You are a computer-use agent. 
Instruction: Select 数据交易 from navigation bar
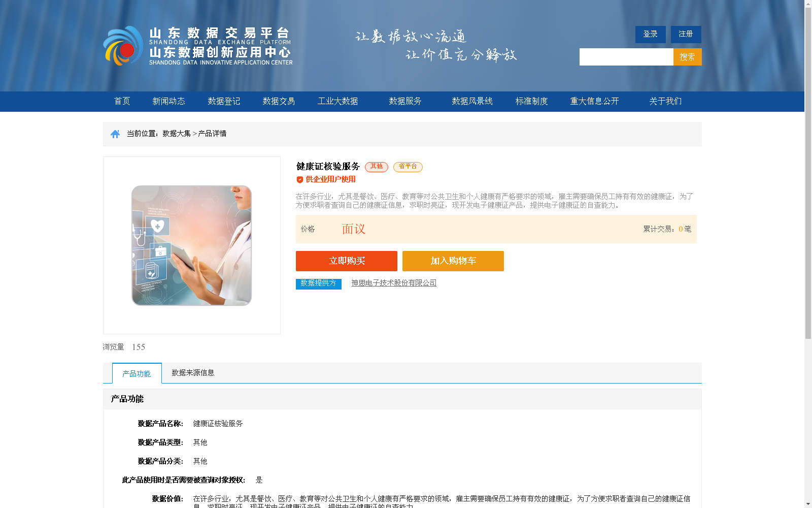[279, 101]
